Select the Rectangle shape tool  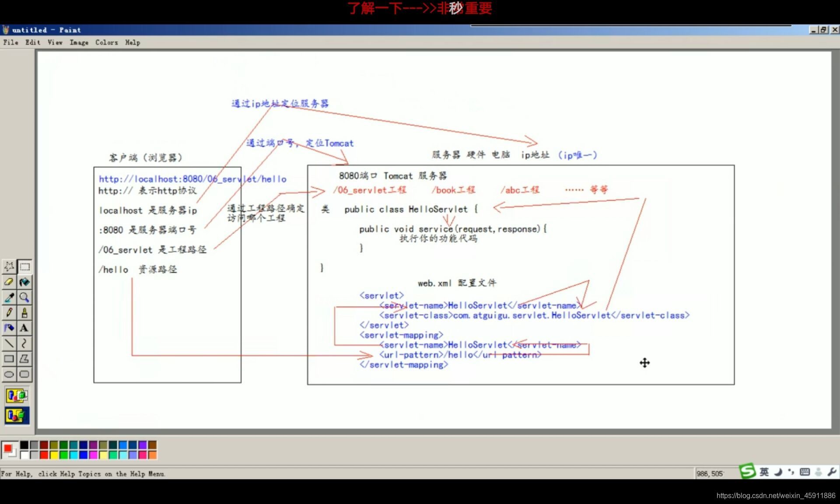pos(9,359)
